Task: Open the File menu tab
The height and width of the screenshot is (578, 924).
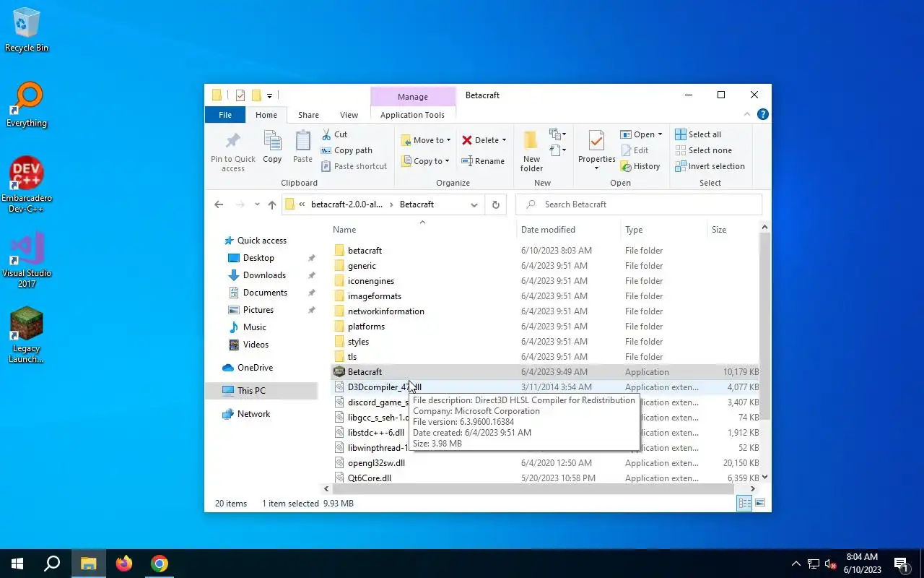Action: [x=225, y=115]
